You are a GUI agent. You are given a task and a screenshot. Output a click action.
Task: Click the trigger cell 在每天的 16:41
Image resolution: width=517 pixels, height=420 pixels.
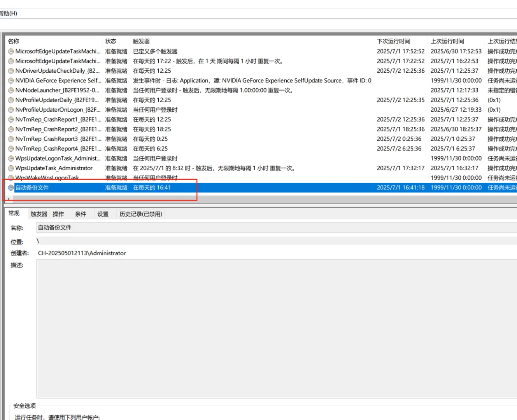click(x=152, y=187)
